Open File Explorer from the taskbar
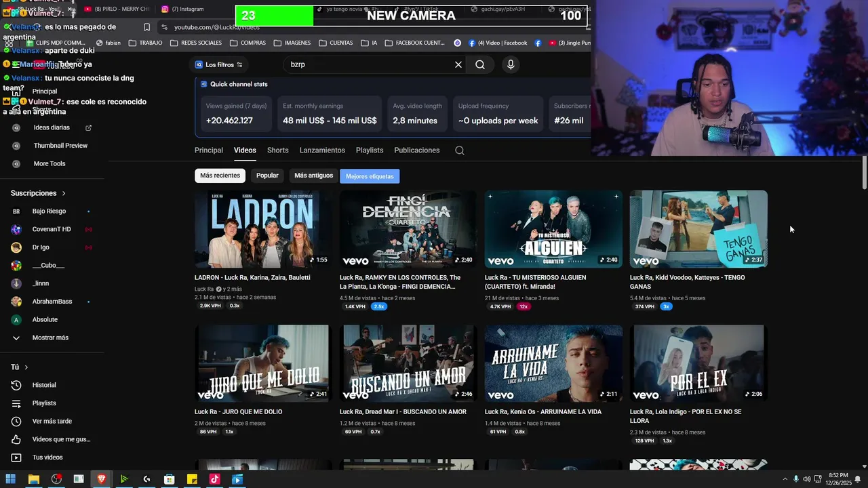The height and width of the screenshot is (488, 868). 33,479
